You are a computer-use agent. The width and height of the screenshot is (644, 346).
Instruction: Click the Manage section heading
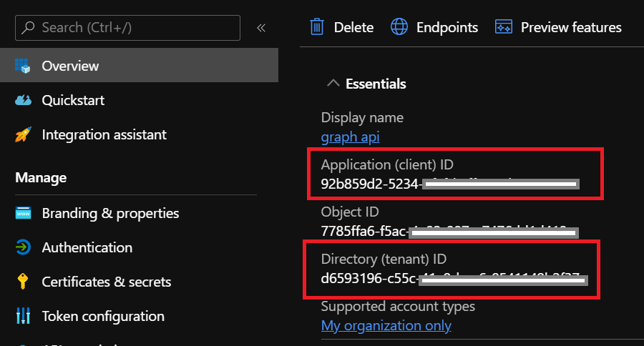pyautogui.click(x=41, y=177)
